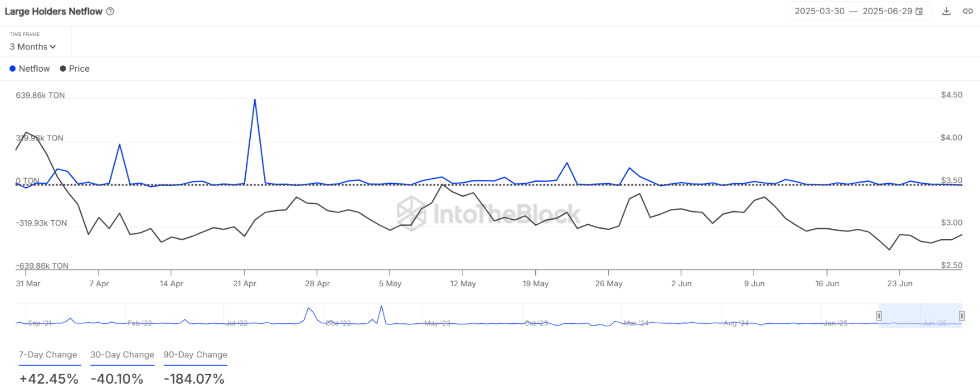Click the help icon beside Large Holders Netflow
The width and height of the screenshot is (980, 391).
click(x=110, y=11)
